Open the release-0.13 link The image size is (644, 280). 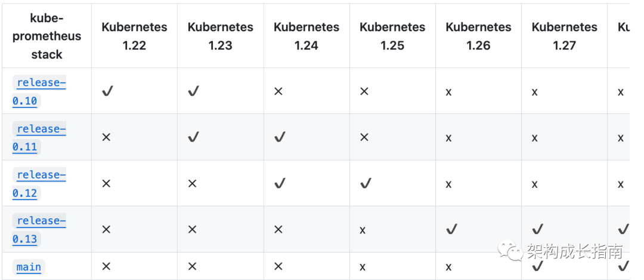coord(39,229)
